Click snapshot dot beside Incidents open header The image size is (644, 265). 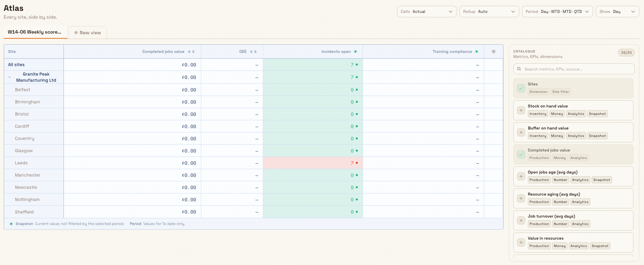click(355, 52)
